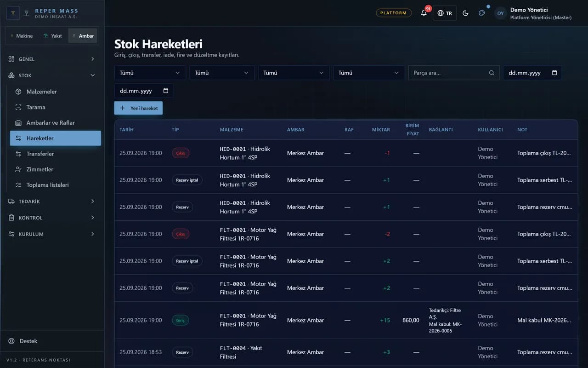Screen dimensions: 588x368
Task: Collapse the Stok menu section
Action: (52, 75)
